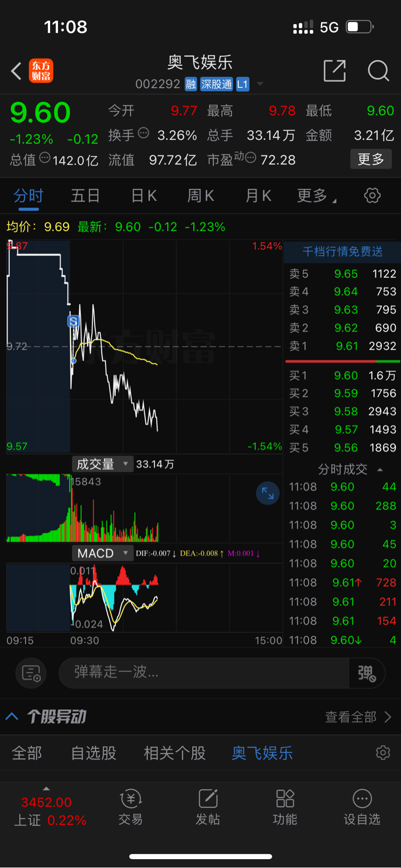The image size is (401, 868).
Task: Tap the info icon next to 市盈
Action: [x=251, y=158]
